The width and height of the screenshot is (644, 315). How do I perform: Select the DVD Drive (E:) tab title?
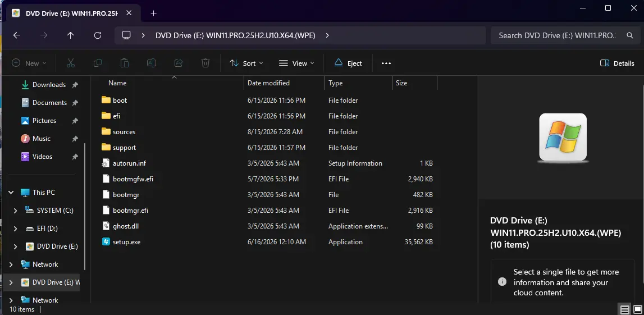pyautogui.click(x=72, y=13)
